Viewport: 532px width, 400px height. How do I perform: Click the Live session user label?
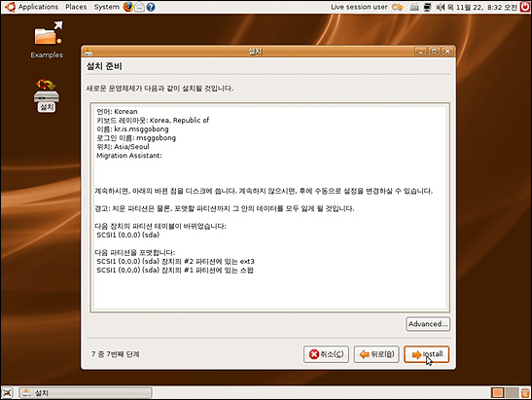(359, 7)
